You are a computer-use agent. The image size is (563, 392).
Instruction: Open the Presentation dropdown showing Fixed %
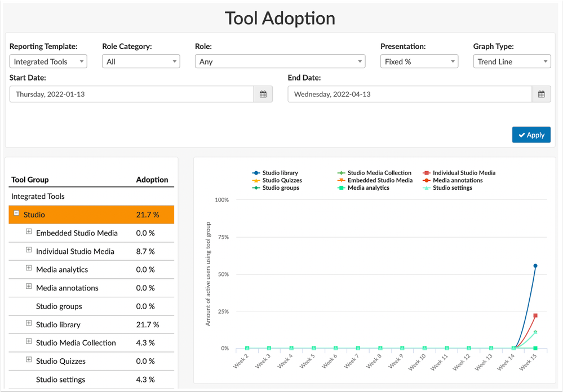[x=419, y=61]
